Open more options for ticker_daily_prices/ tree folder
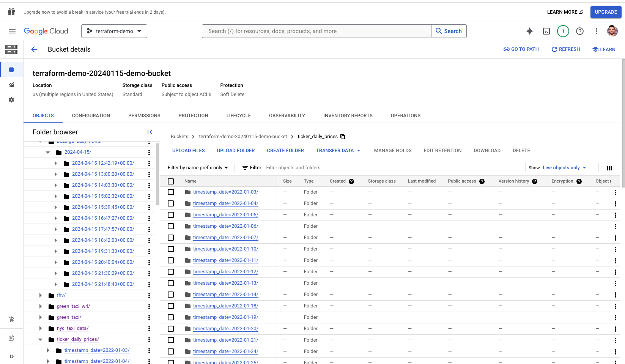The image size is (625, 364). (x=149, y=340)
